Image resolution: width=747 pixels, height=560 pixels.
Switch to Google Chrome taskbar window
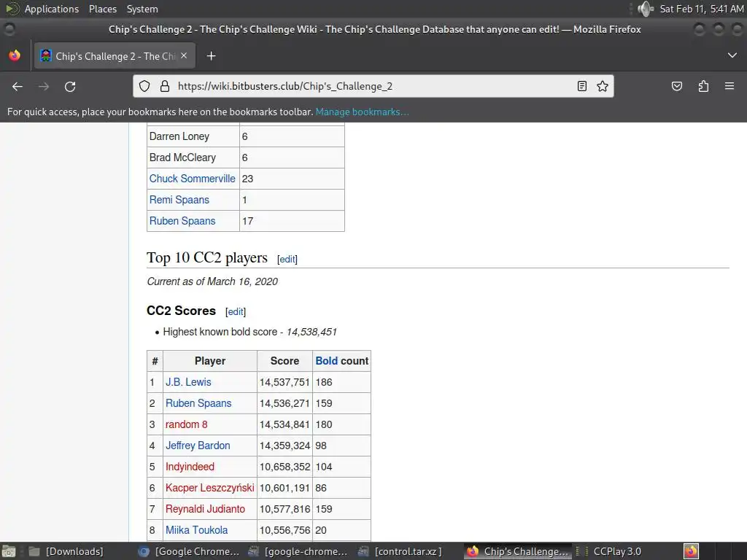click(190, 551)
